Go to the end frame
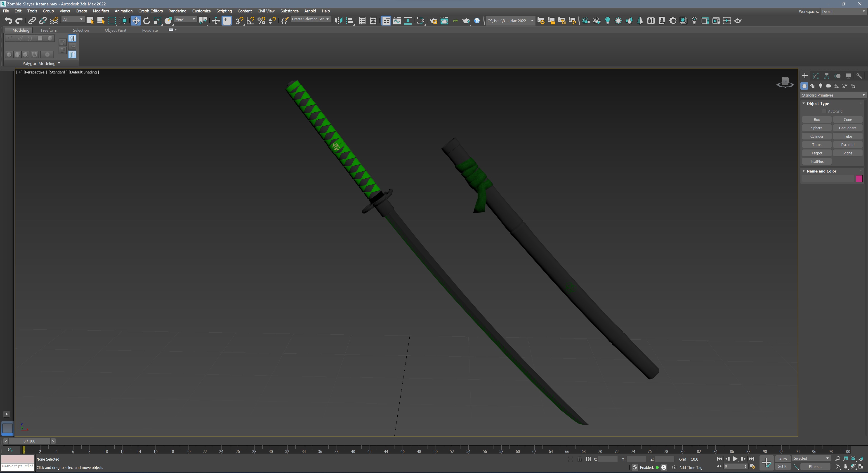Screen dimensions: 868x473 (x=751, y=459)
